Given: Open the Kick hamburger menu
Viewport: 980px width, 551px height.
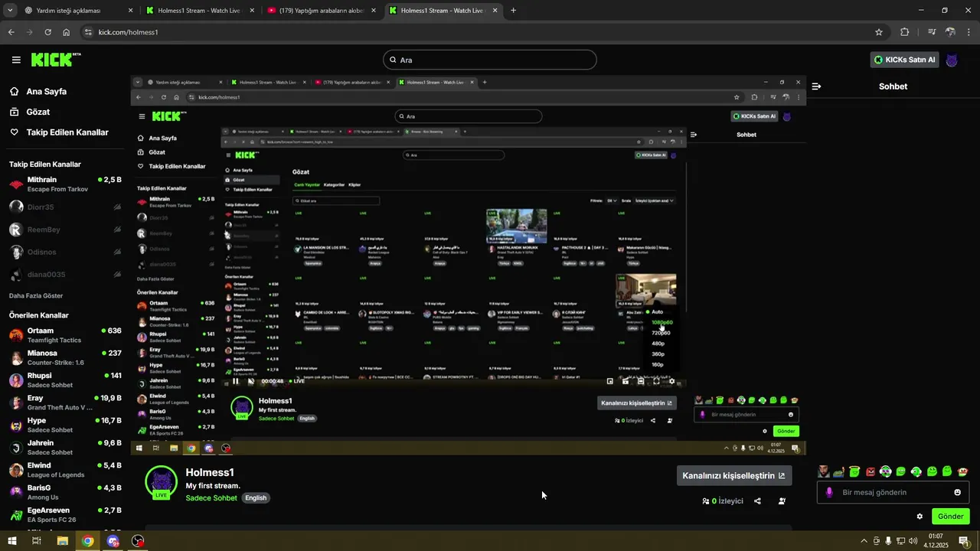Looking at the screenshot, I should [x=16, y=60].
